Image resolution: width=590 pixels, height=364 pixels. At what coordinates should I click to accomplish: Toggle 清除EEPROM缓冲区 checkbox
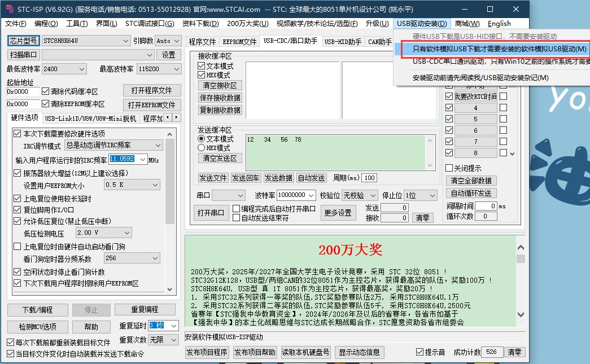pyautogui.click(x=46, y=103)
